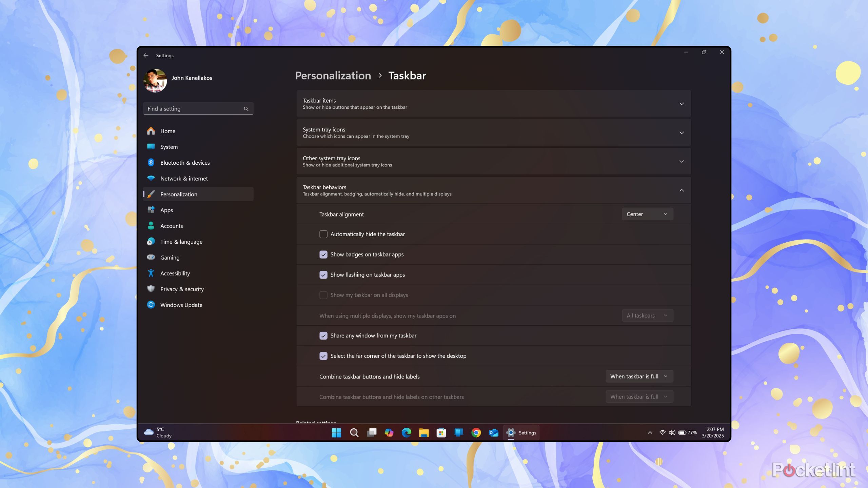Enable Automatically hide the taskbar

[x=323, y=234]
